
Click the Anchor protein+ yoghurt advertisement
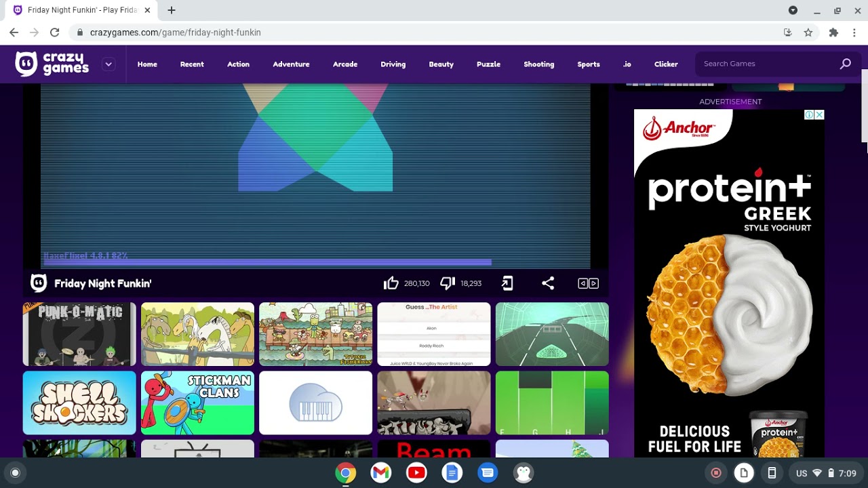[x=729, y=283]
